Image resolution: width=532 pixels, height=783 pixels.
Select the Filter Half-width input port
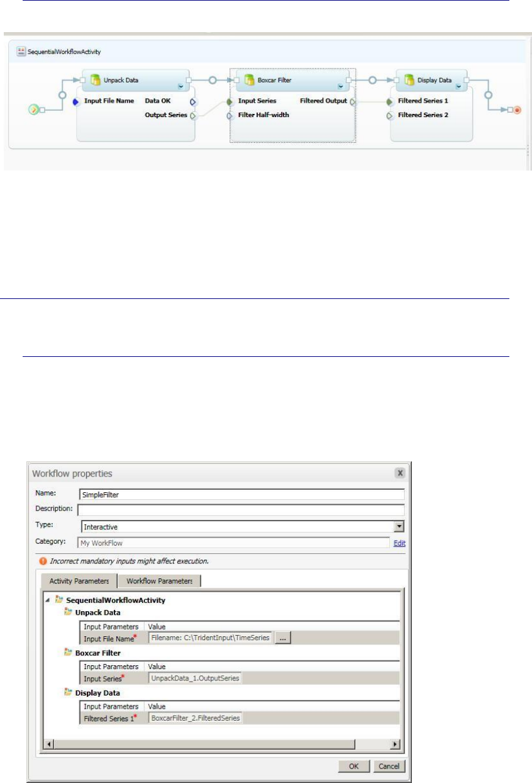pyautogui.click(x=230, y=116)
